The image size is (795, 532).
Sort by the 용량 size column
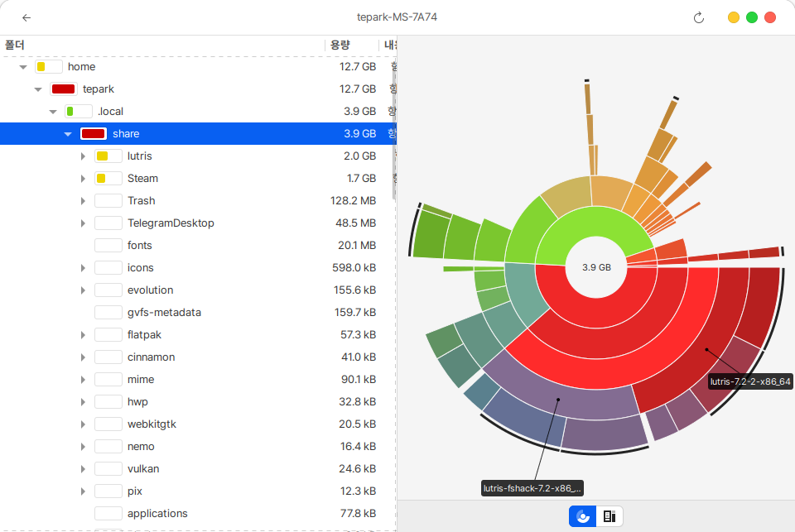coord(340,45)
